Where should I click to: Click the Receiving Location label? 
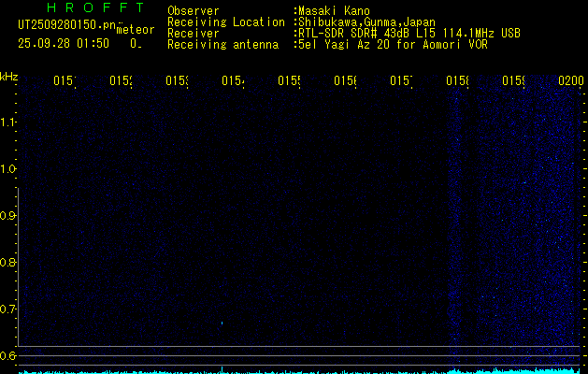(x=226, y=22)
